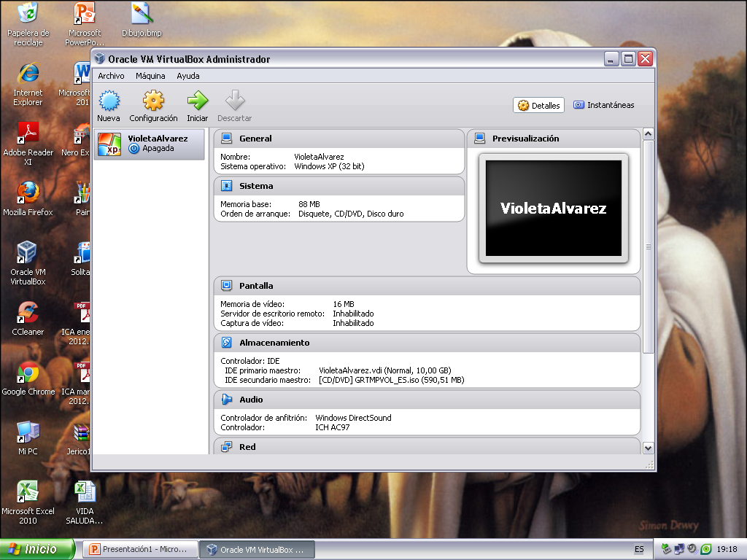Click the ES language indicator

pos(639,549)
